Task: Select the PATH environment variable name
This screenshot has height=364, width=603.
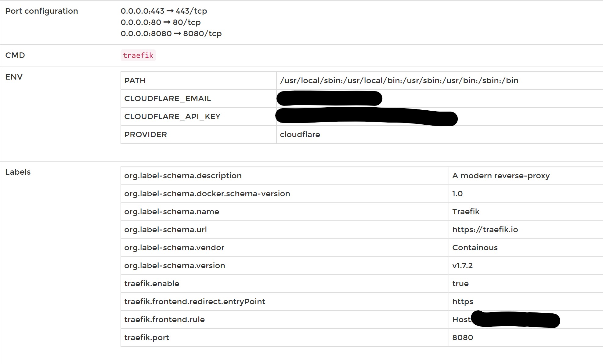Action: point(135,80)
